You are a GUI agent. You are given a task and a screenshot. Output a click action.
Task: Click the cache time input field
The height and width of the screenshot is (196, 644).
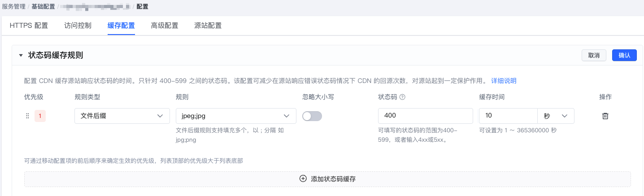pyautogui.click(x=508, y=116)
